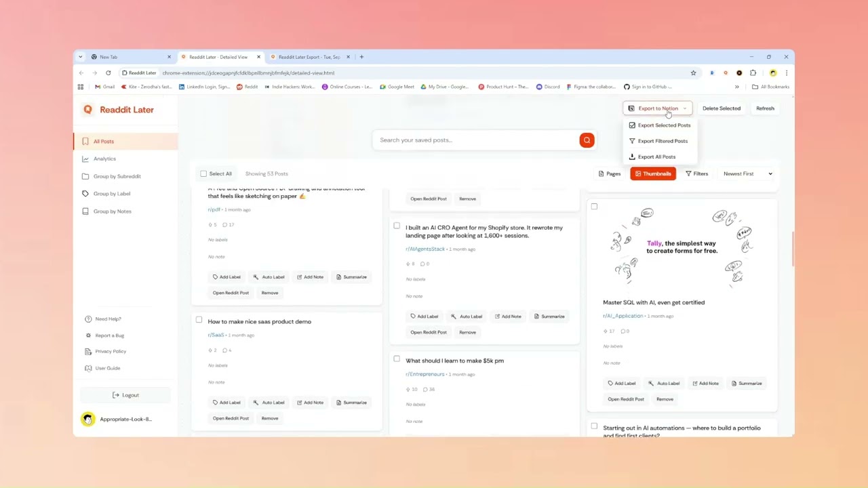
Task: Click the Tally thumbnail image
Action: [x=682, y=247]
